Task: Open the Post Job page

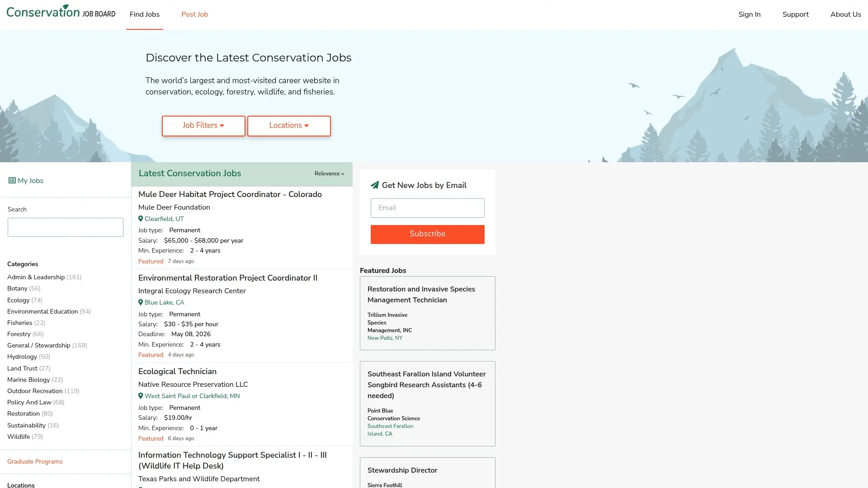Action: pos(195,14)
